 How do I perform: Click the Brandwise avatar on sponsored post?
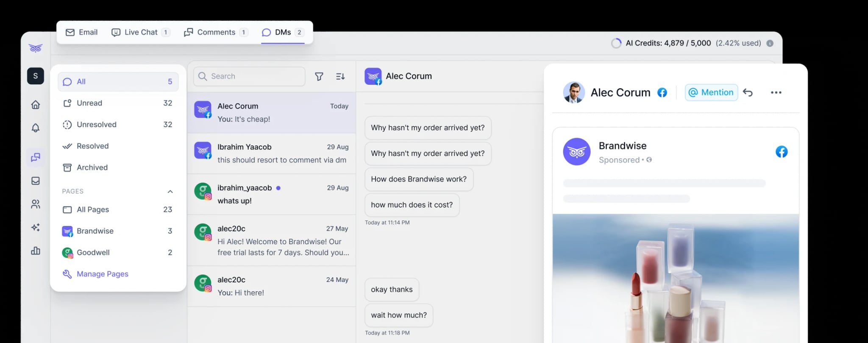pyautogui.click(x=576, y=151)
